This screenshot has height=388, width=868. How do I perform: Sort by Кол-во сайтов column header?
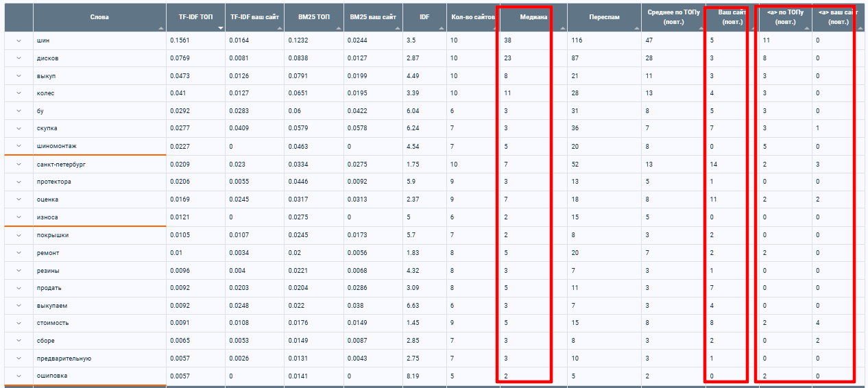click(472, 17)
